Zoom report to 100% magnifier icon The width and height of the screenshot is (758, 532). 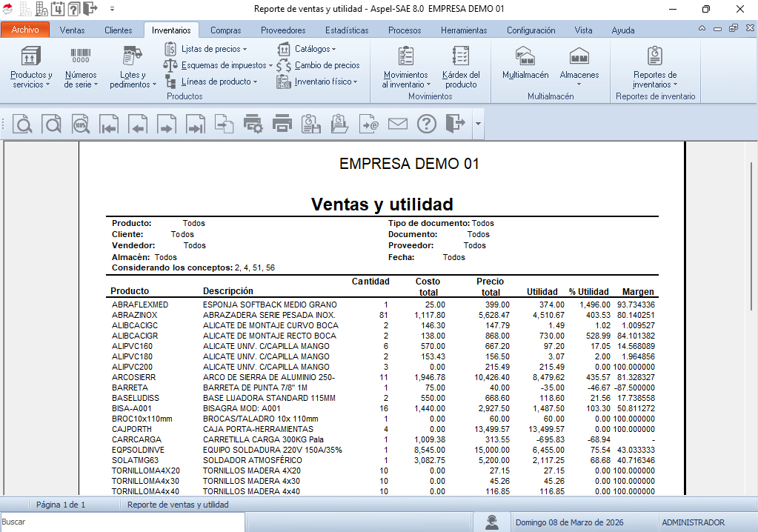click(81, 124)
